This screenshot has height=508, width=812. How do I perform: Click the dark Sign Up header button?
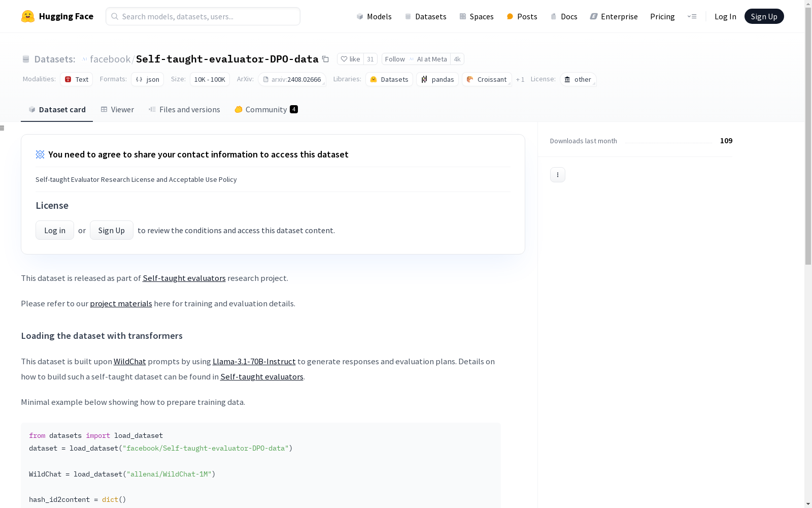point(764,16)
